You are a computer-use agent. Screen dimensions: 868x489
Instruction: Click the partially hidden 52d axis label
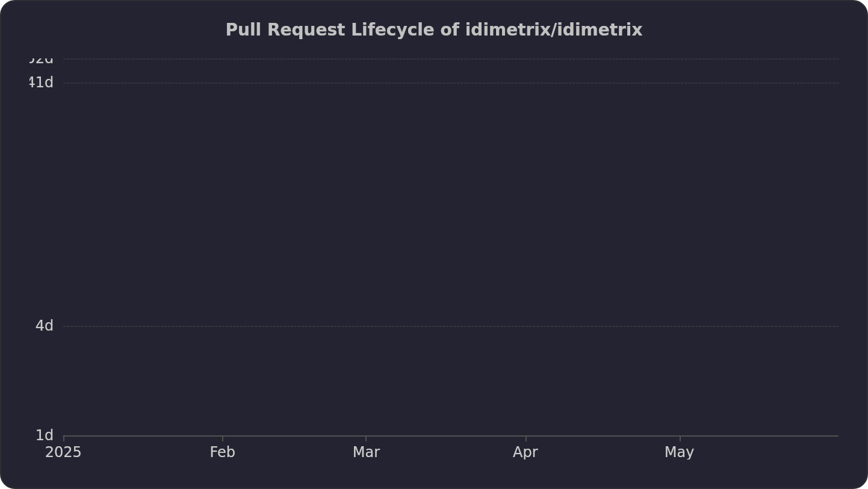[41, 60]
